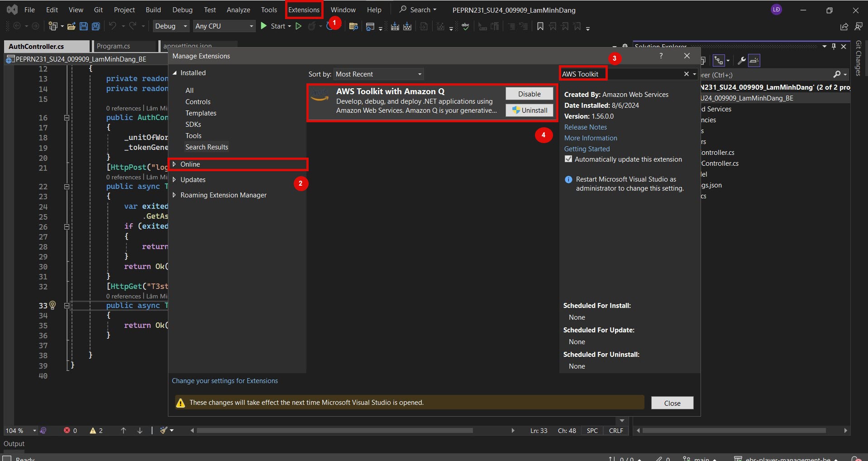The width and height of the screenshot is (868, 461).
Task: Expand the Online category
Action: click(x=174, y=164)
